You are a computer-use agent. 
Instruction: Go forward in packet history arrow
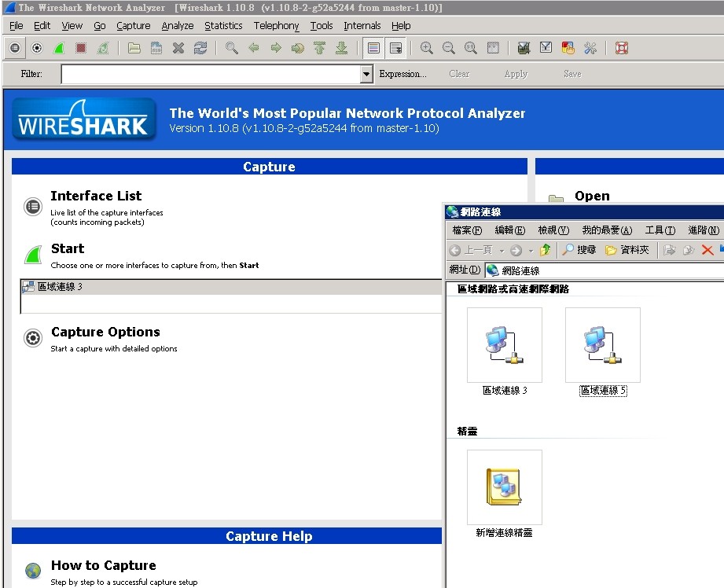pos(276,48)
